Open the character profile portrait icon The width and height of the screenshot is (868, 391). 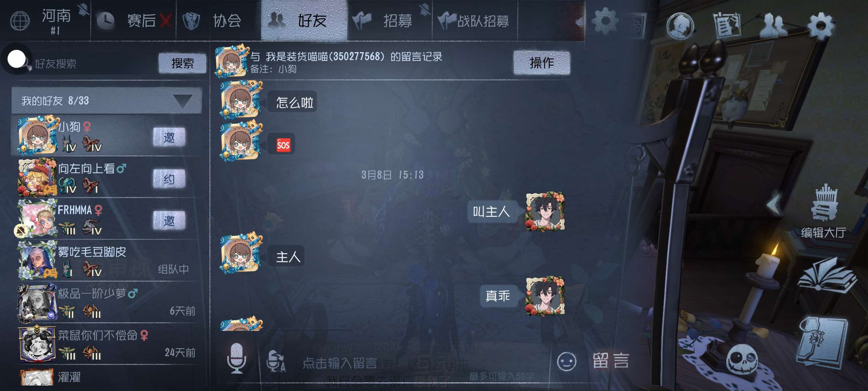point(680,26)
